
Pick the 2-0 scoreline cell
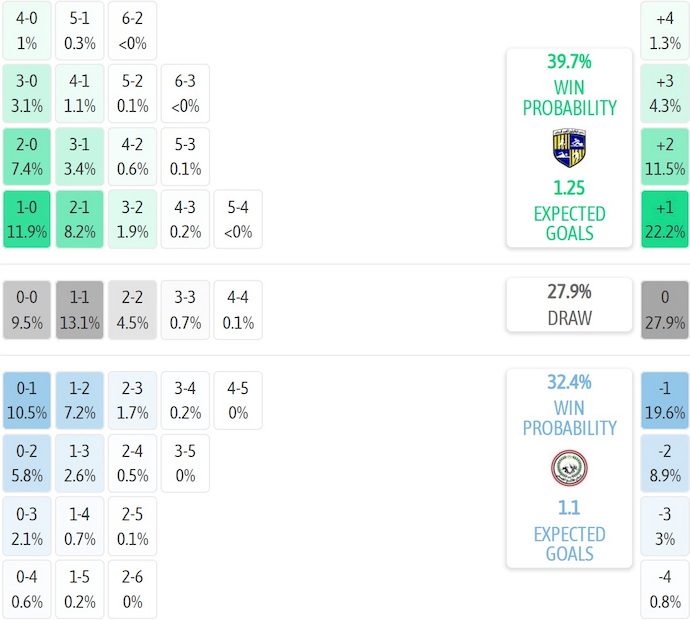(27, 156)
